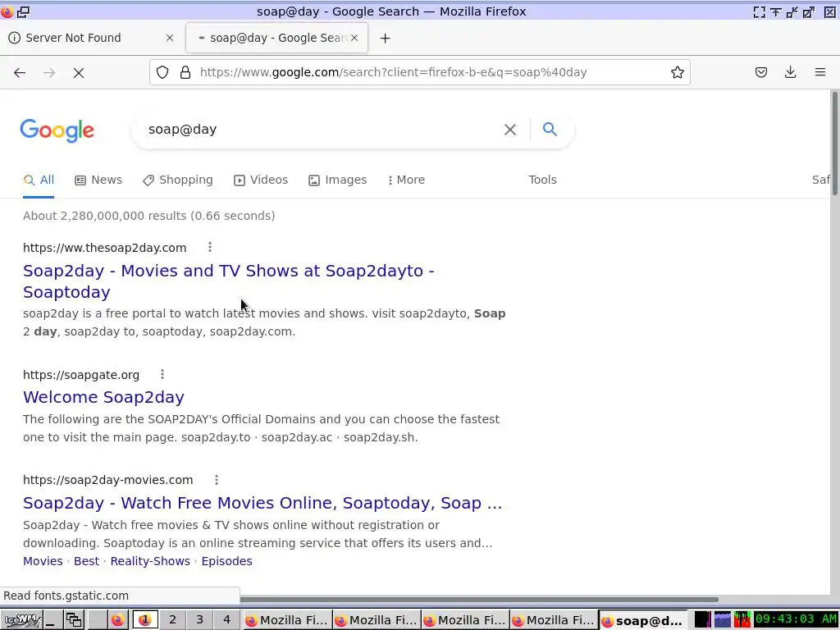Click the About 2,280,000,000 results text
Image resolution: width=840 pixels, height=630 pixels.
149,216
